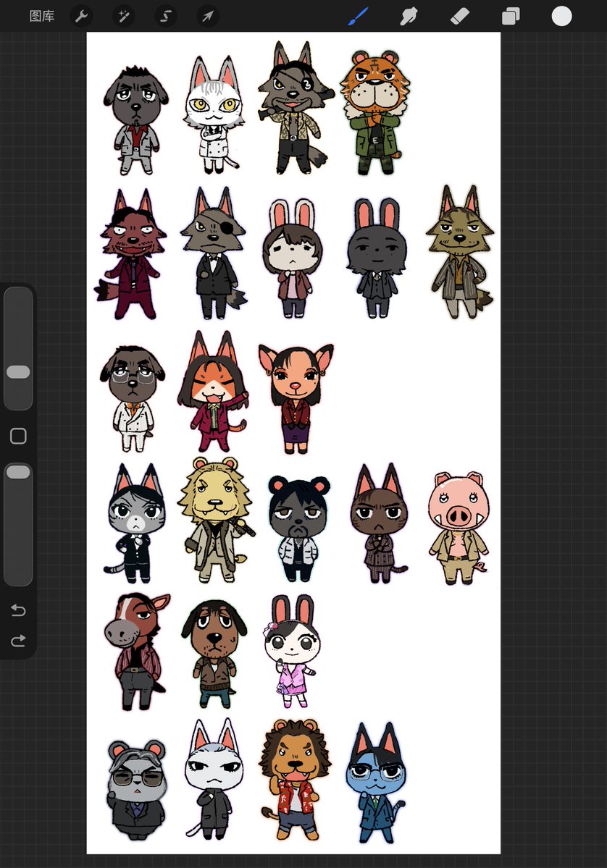The image size is (607, 868).
Task: Activate the Transform arrow tool
Action: tap(208, 16)
